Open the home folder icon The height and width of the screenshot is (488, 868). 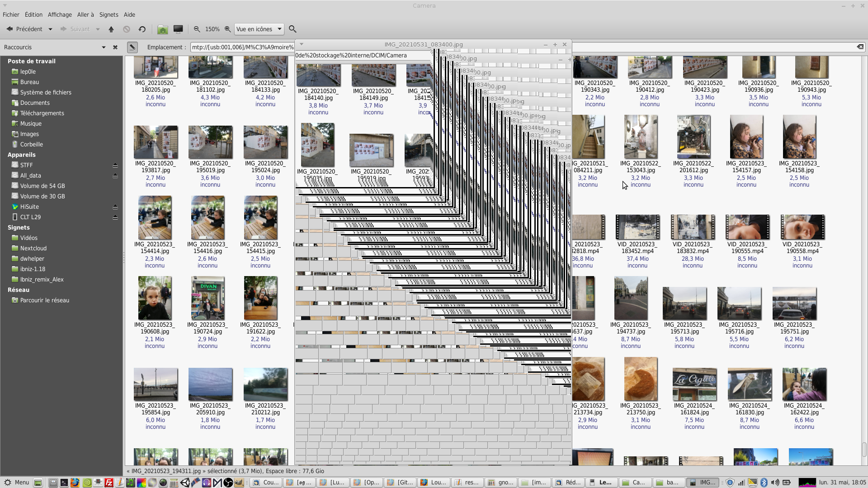point(163,29)
